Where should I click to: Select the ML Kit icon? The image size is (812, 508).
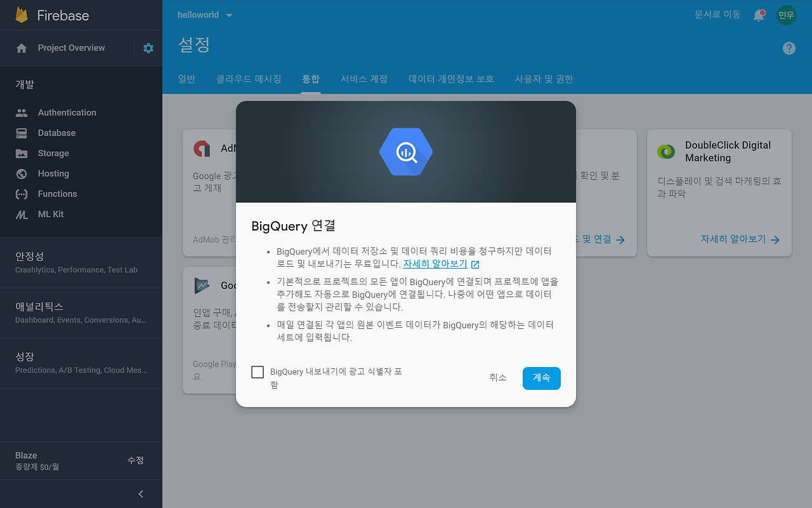click(x=22, y=214)
